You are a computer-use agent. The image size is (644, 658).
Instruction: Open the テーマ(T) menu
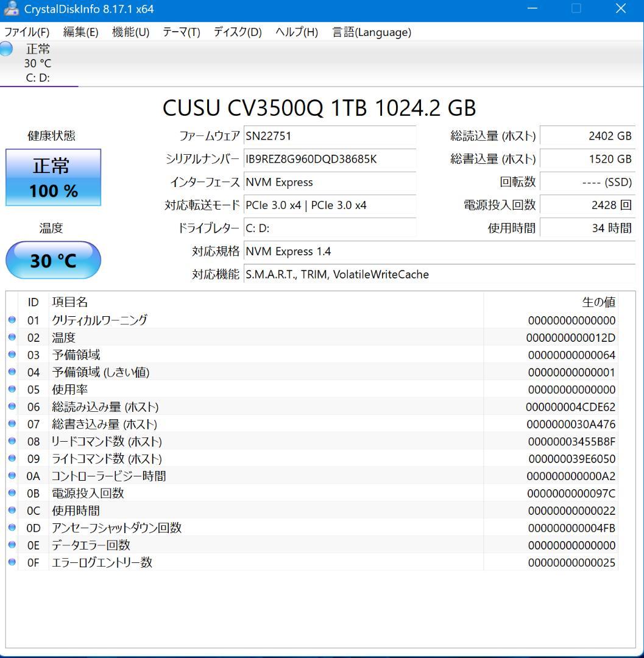pyautogui.click(x=180, y=32)
